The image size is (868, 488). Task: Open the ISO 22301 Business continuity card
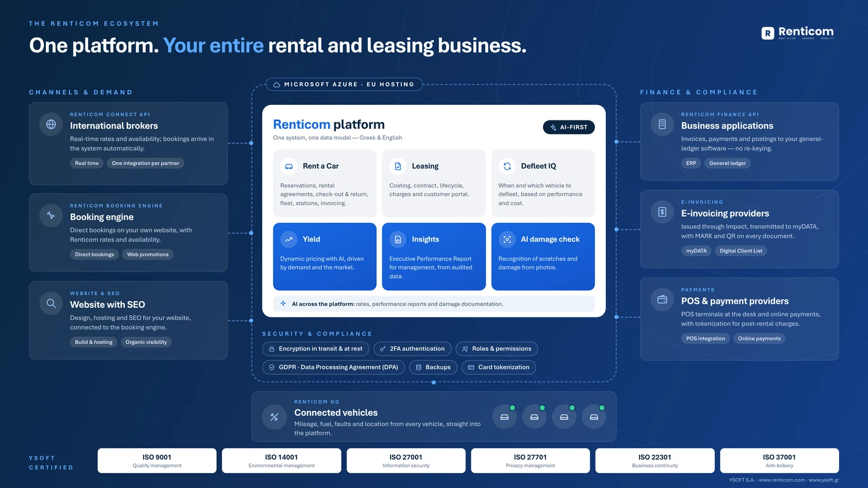tap(655, 461)
